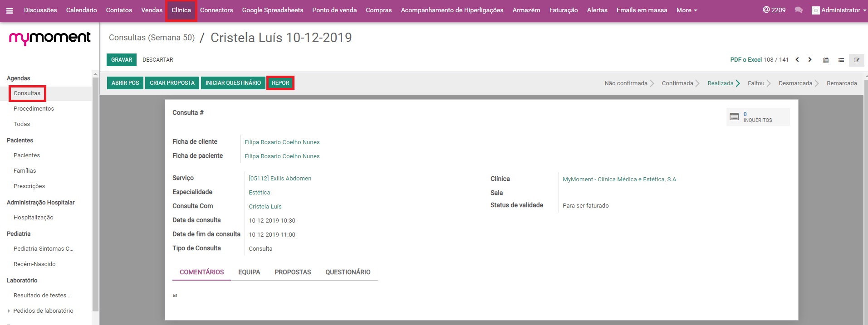The height and width of the screenshot is (325, 868).
Task: Open the chat conversations icon
Action: pos(799,10)
